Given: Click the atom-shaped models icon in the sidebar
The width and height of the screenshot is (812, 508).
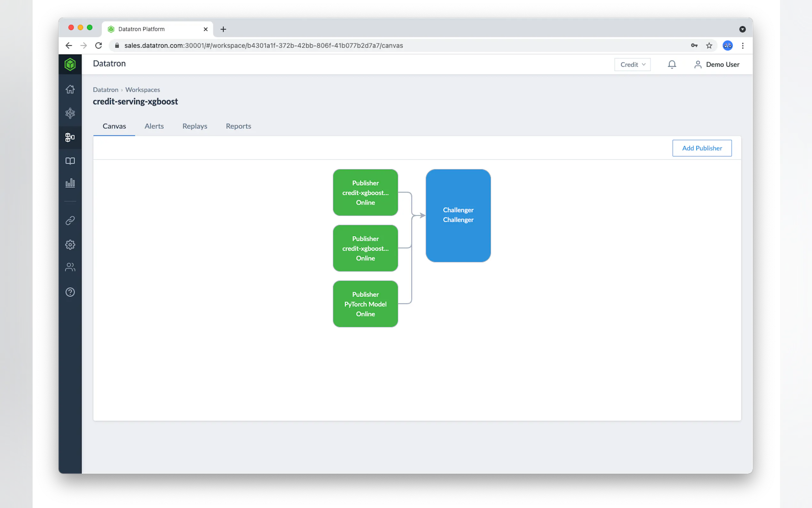Looking at the screenshot, I should tap(70, 113).
